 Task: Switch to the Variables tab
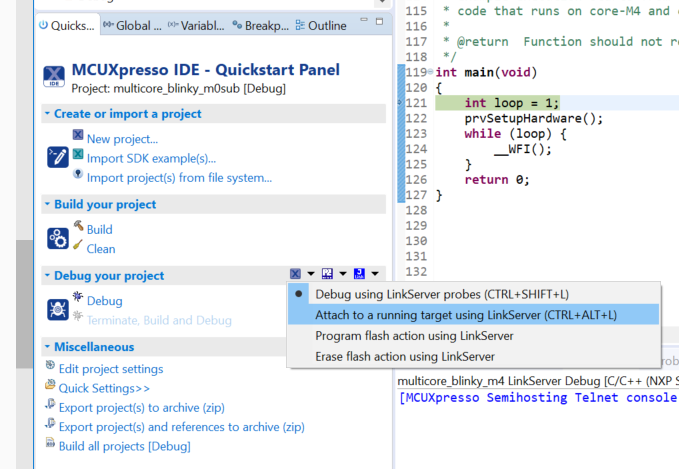coord(196,26)
